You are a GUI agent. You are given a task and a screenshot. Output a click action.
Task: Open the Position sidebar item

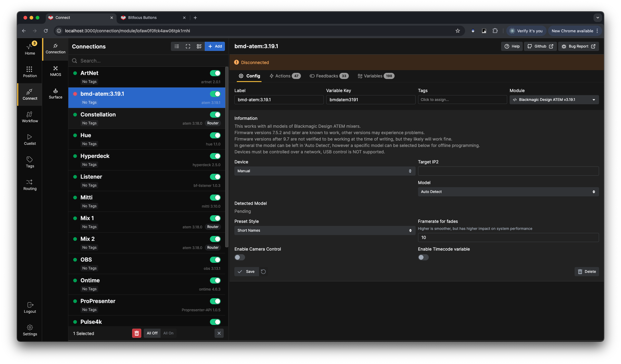[x=30, y=72]
